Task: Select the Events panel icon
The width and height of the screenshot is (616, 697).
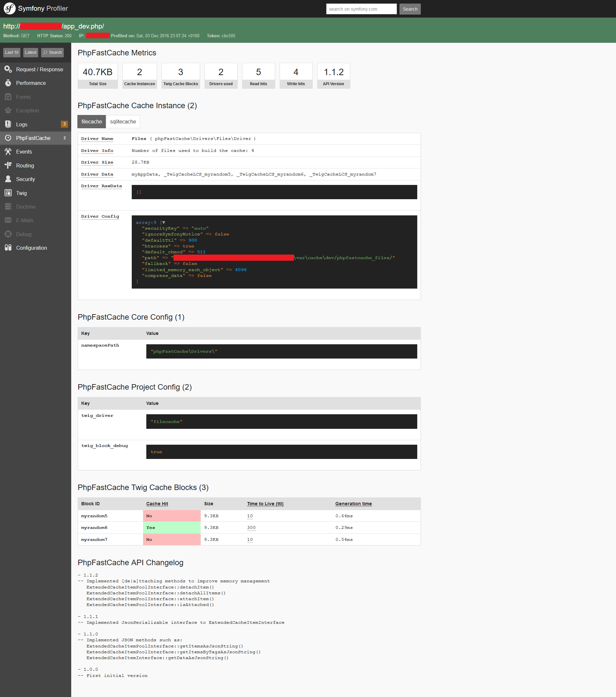Action: click(8, 151)
